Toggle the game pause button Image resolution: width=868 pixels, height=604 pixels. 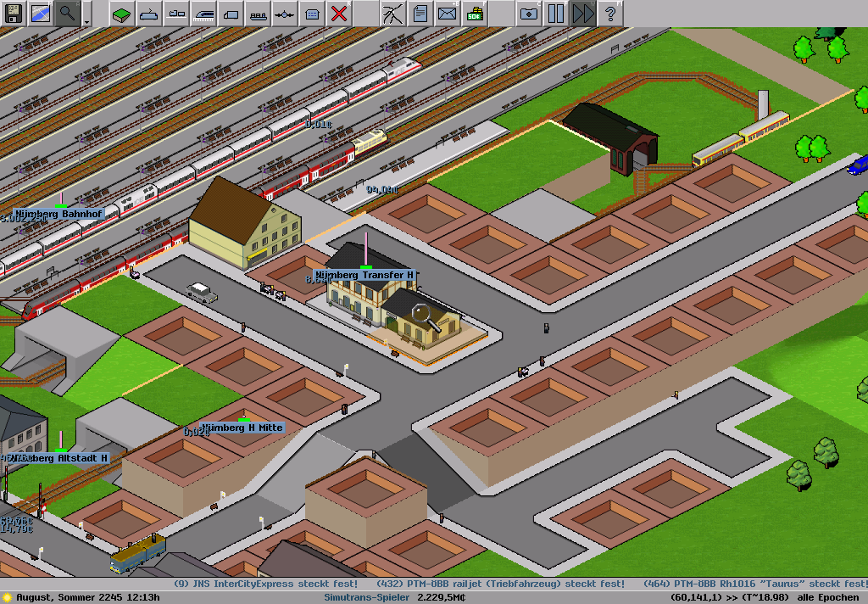pos(555,13)
